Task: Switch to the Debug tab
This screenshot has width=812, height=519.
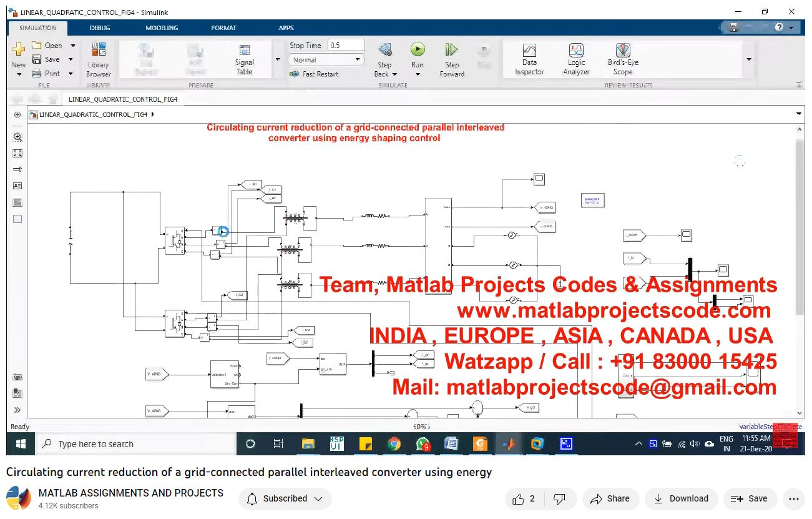Action: point(100,27)
